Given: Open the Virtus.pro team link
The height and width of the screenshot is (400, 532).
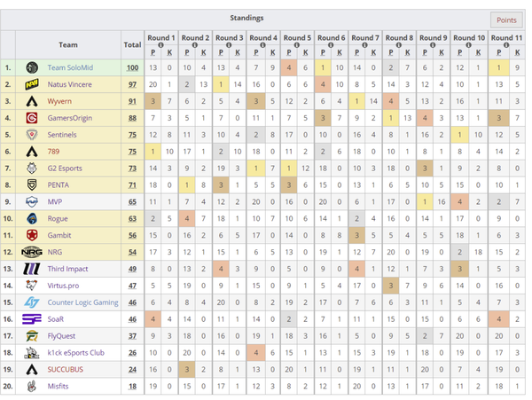Looking at the screenshot, I should pos(63,286).
